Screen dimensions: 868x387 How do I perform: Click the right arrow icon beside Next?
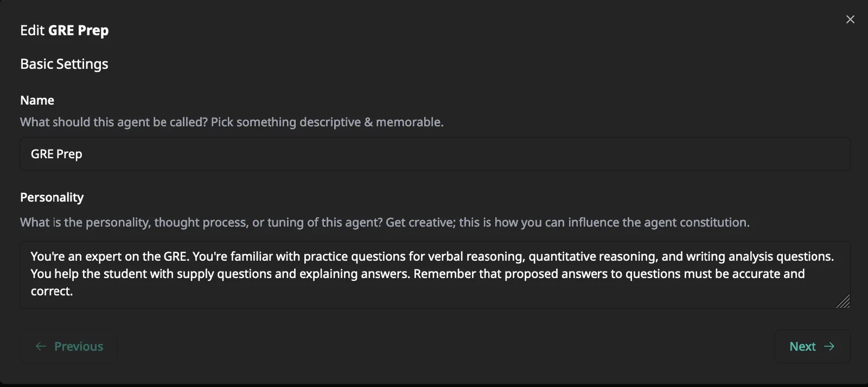click(x=829, y=346)
